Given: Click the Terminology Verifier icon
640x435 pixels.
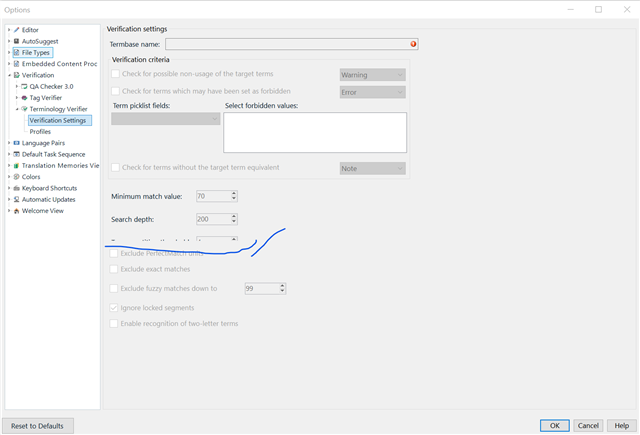Looking at the screenshot, I should tap(24, 109).
